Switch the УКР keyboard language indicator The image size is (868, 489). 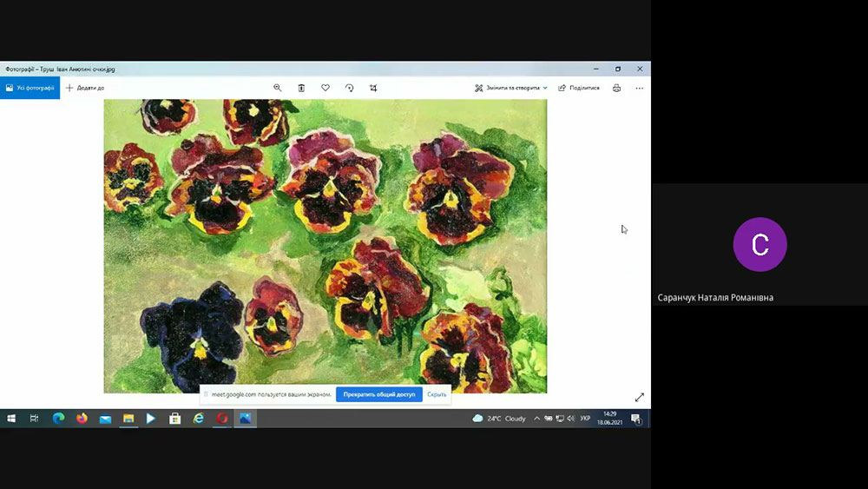(x=585, y=418)
